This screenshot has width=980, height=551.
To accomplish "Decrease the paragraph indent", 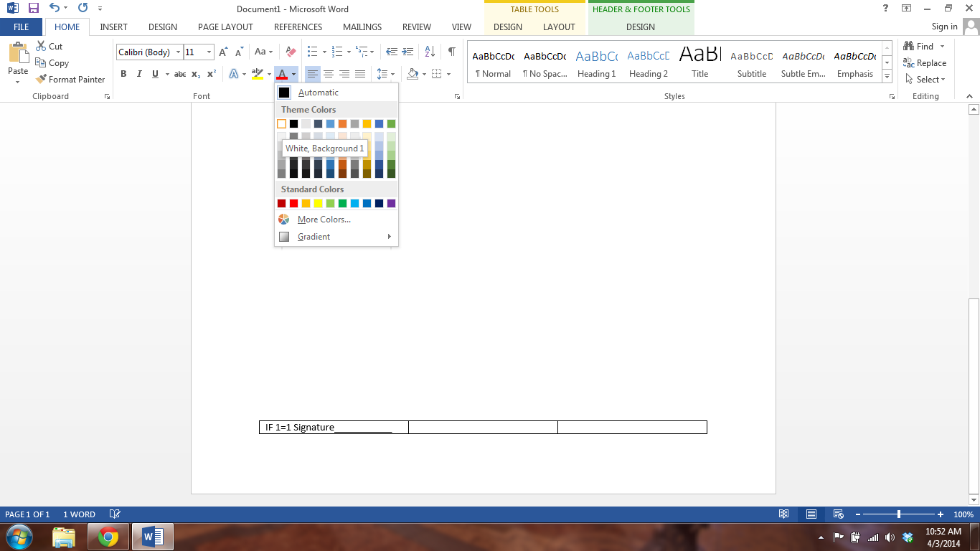I will tap(392, 52).
